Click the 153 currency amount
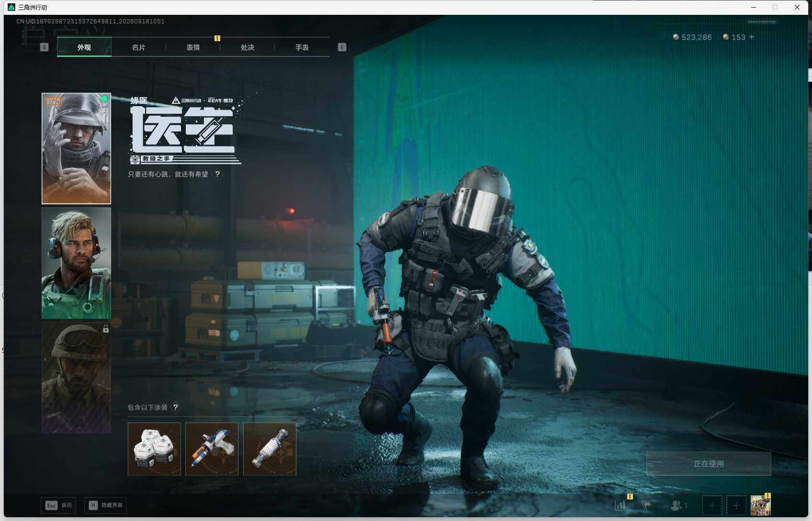This screenshot has width=812, height=521. coord(738,37)
